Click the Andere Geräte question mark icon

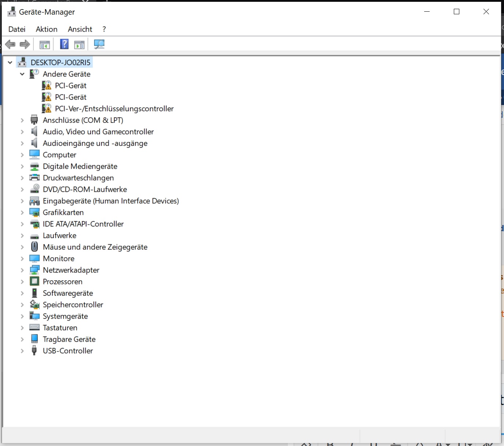point(34,74)
